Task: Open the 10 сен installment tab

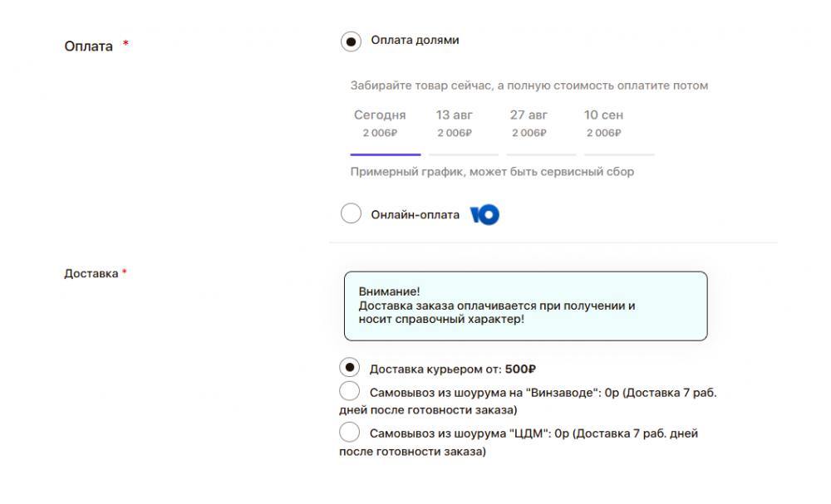Action: [603, 123]
